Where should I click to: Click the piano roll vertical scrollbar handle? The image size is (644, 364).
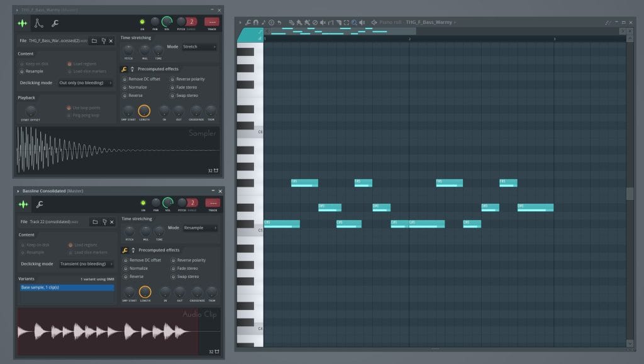click(x=630, y=194)
